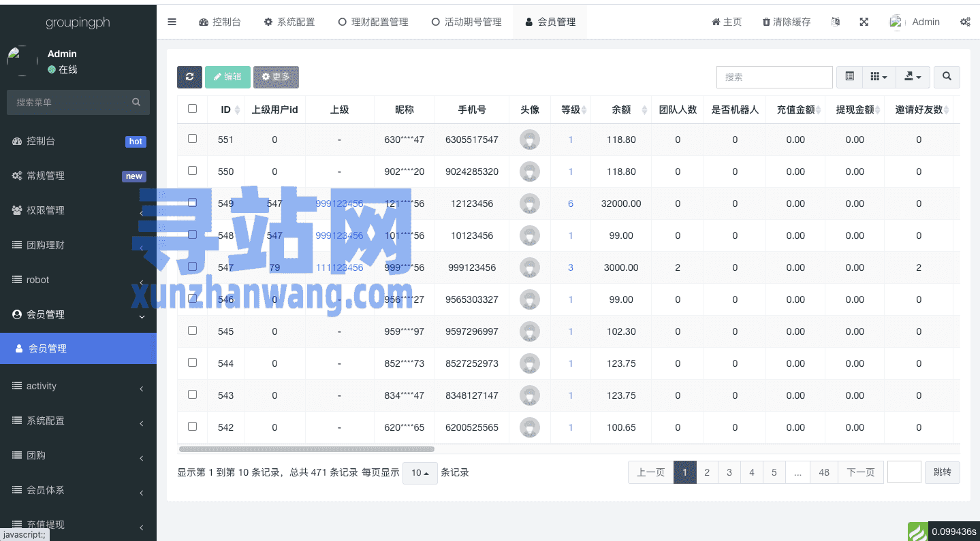
Task: Sort by 等级 column header
Action: [x=571, y=110]
